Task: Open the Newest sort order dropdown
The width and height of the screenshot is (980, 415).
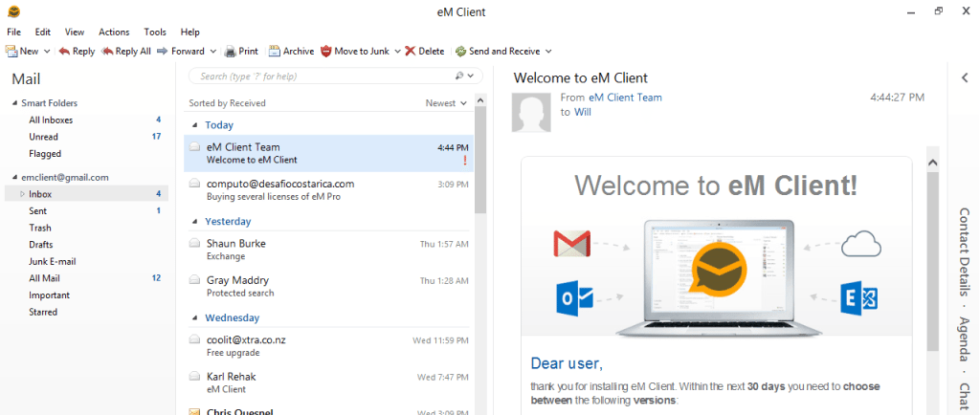Action: (446, 103)
